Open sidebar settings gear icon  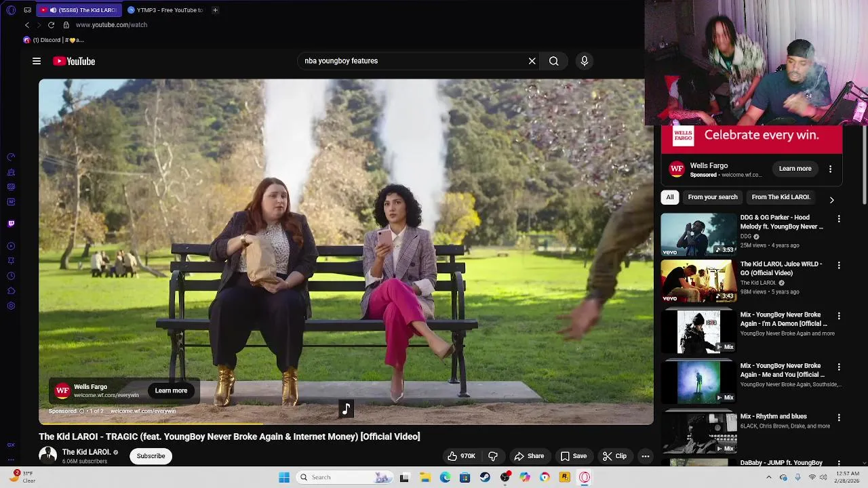[11, 306]
